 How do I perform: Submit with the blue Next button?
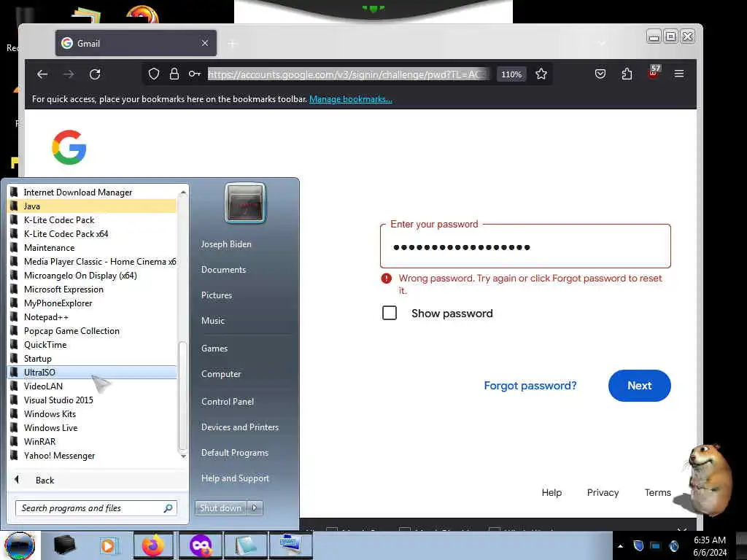(639, 386)
